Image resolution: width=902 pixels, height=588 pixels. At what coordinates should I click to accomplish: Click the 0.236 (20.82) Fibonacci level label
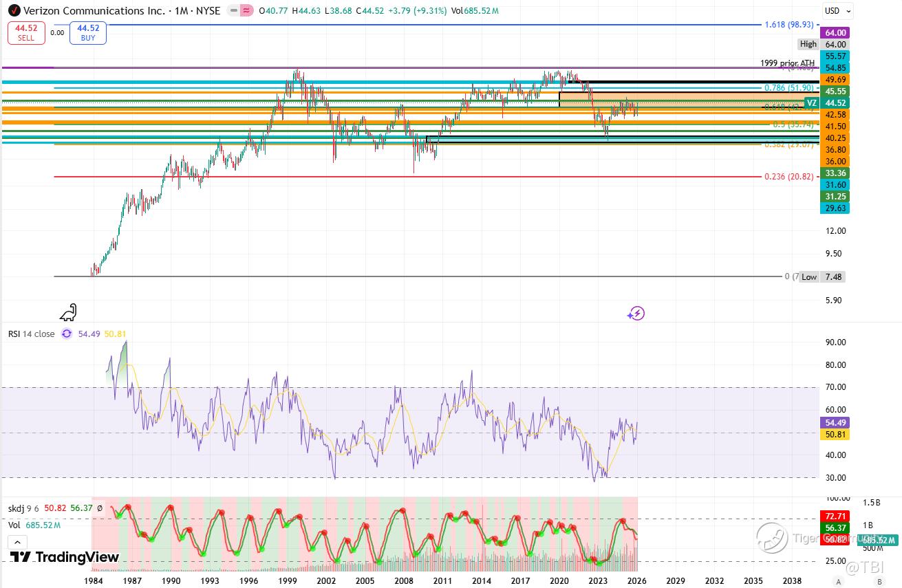point(789,177)
